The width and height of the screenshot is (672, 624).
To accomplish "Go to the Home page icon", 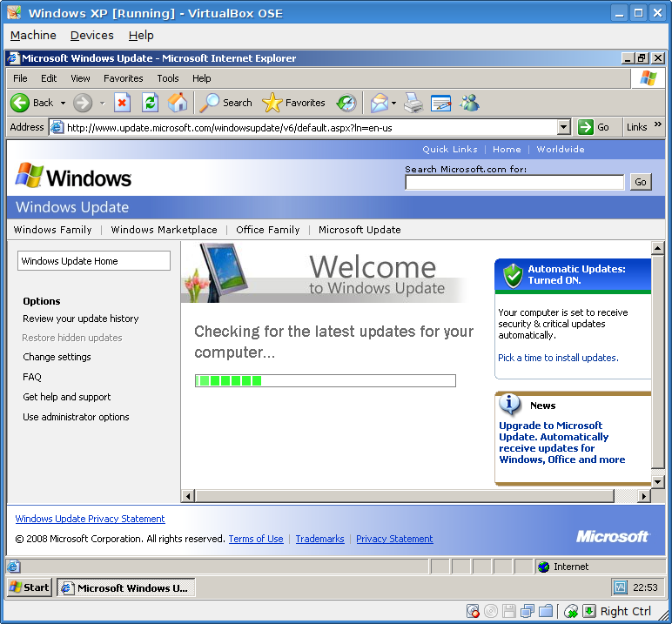I will pos(178,103).
